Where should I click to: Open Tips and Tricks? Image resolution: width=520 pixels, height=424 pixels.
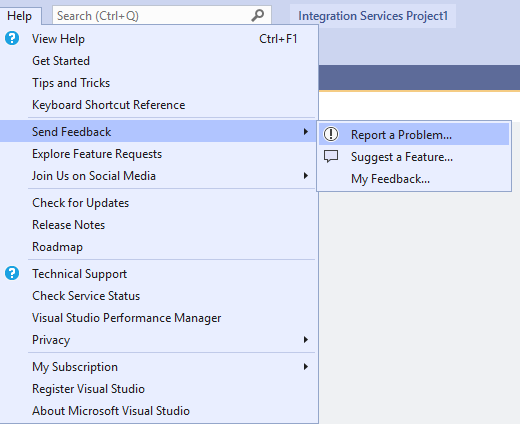pyautogui.click(x=158, y=83)
